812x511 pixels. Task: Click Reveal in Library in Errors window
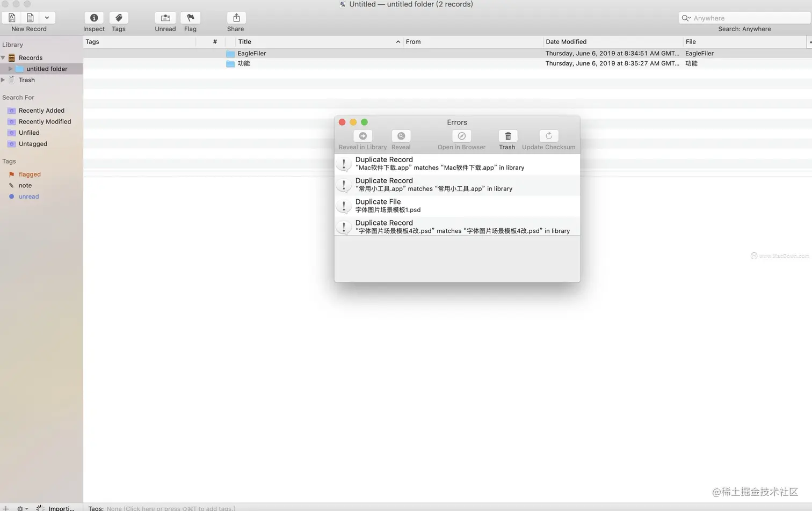coord(363,136)
